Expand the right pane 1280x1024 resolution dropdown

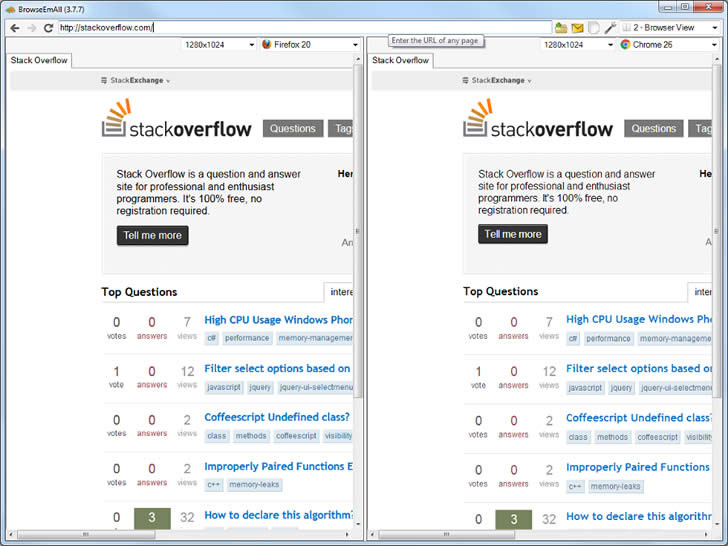pyautogui.click(x=578, y=45)
